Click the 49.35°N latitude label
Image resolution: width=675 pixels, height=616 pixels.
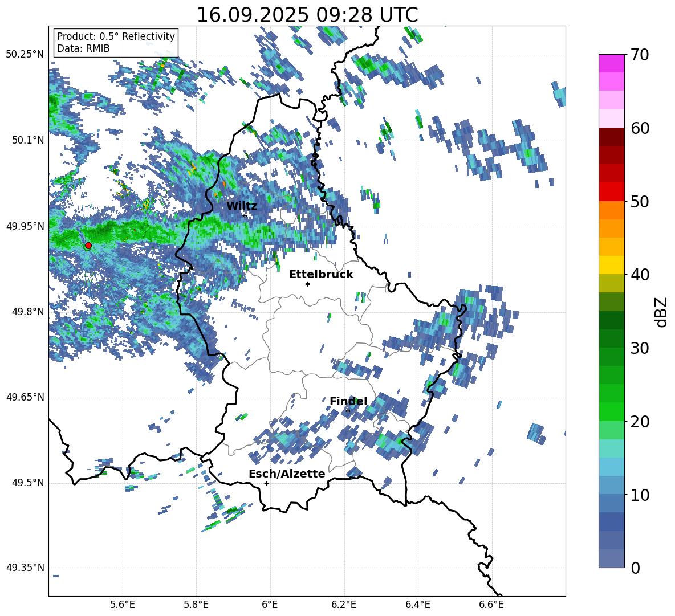tap(25, 568)
